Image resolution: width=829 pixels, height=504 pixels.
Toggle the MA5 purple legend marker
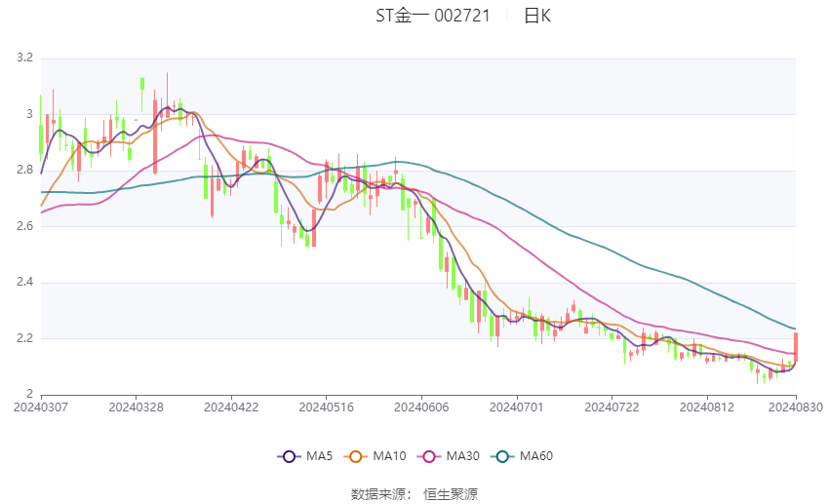288,455
